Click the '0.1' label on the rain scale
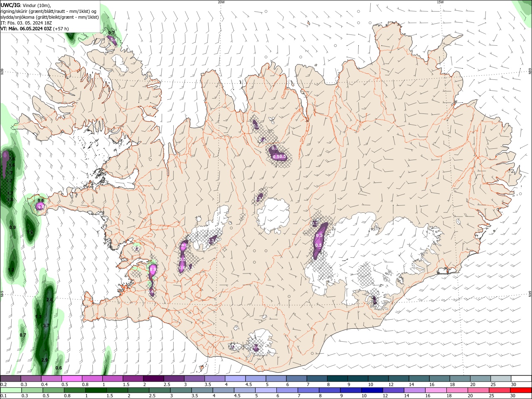Screen dimensions: 532x399 4,396
